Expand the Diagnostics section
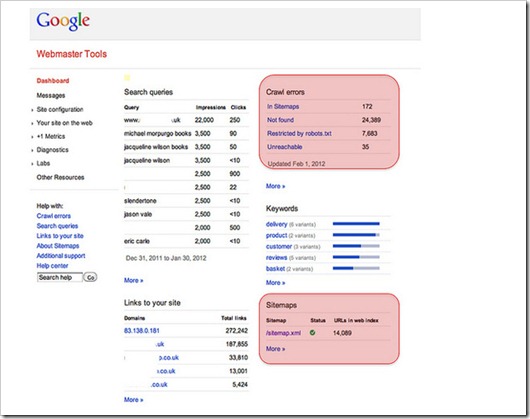The image size is (530, 419). [52, 150]
